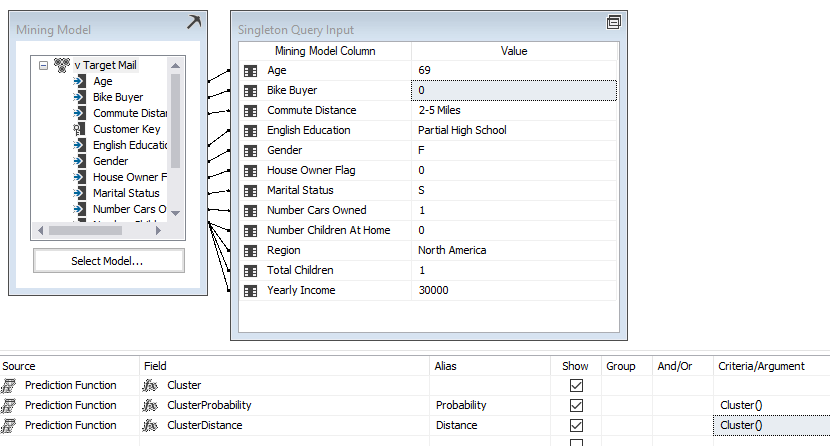Click the v Target Mail model icon
The width and height of the screenshot is (830, 446).
click(x=62, y=65)
